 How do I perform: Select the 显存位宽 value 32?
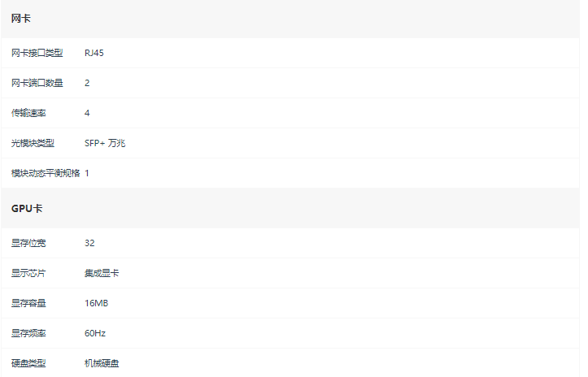(x=89, y=243)
